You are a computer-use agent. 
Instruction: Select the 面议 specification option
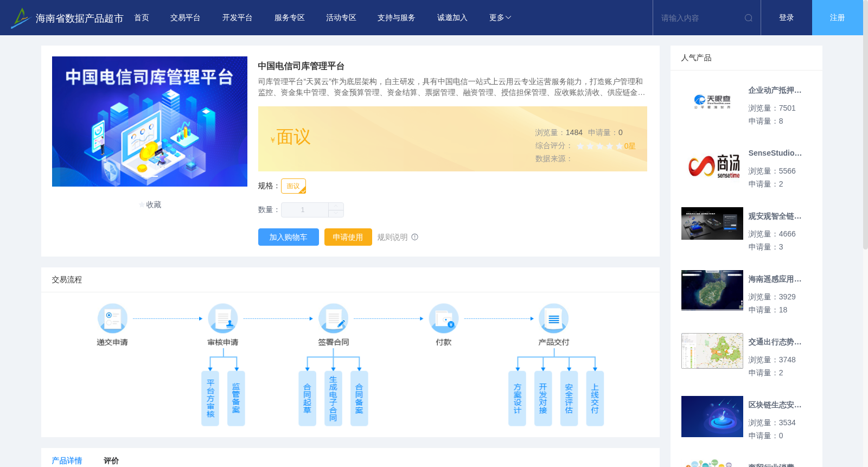tap(293, 186)
